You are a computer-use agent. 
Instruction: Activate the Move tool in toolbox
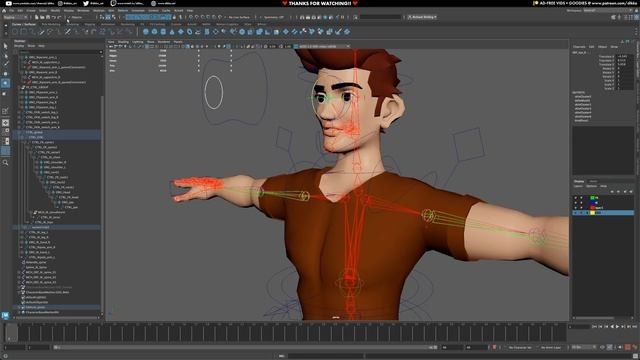coord(5,73)
